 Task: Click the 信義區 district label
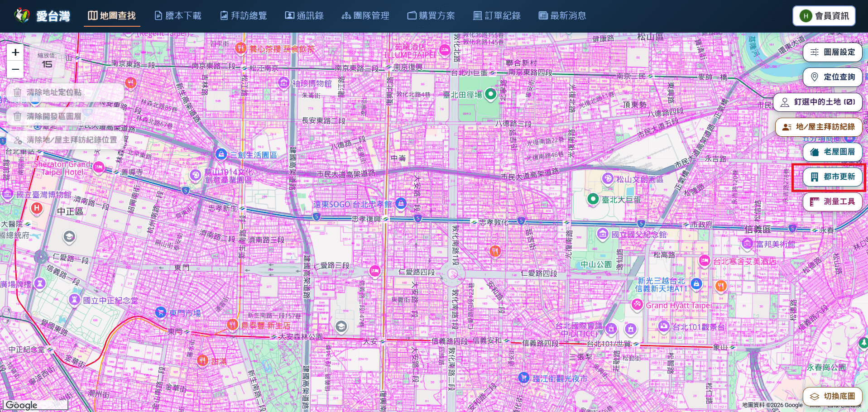coord(758,230)
